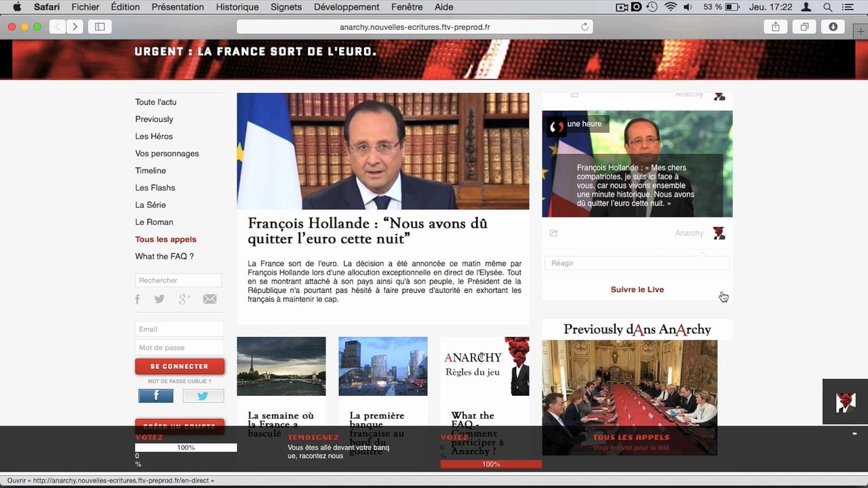Viewport: 868px width, 488px height.
Task: Show the Safari sidebar
Action: point(100,27)
